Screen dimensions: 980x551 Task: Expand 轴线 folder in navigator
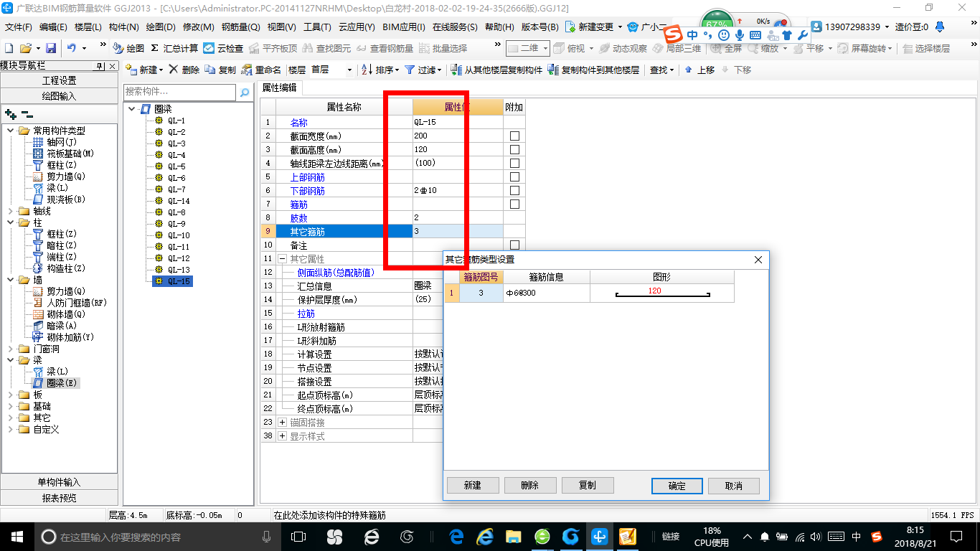click(10, 211)
